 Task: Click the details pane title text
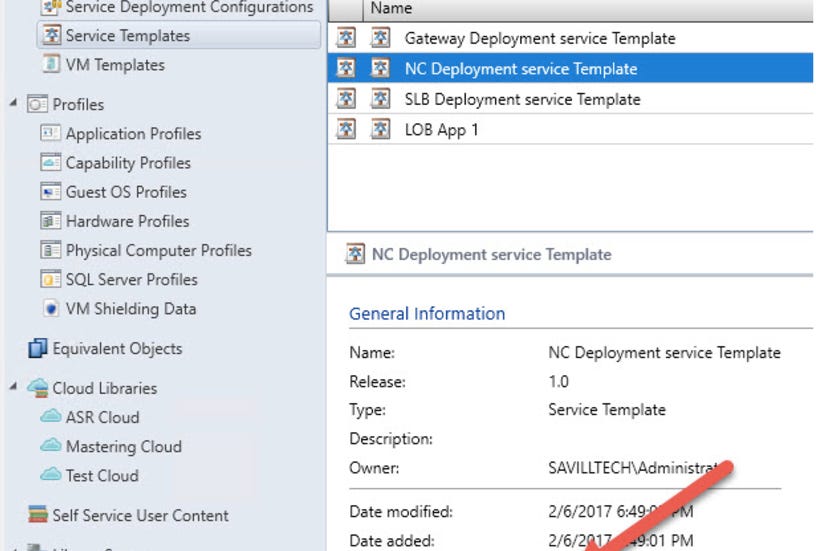coord(491,254)
